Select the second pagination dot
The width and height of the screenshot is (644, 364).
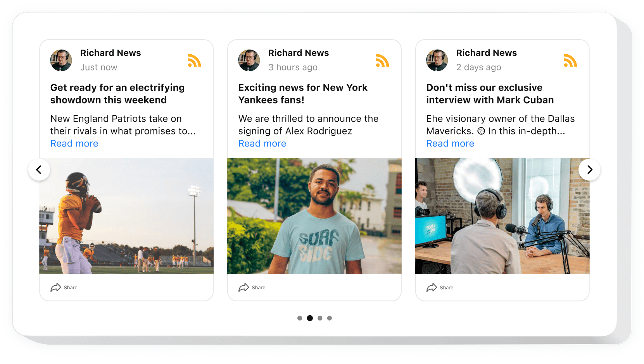pyautogui.click(x=310, y=318)
